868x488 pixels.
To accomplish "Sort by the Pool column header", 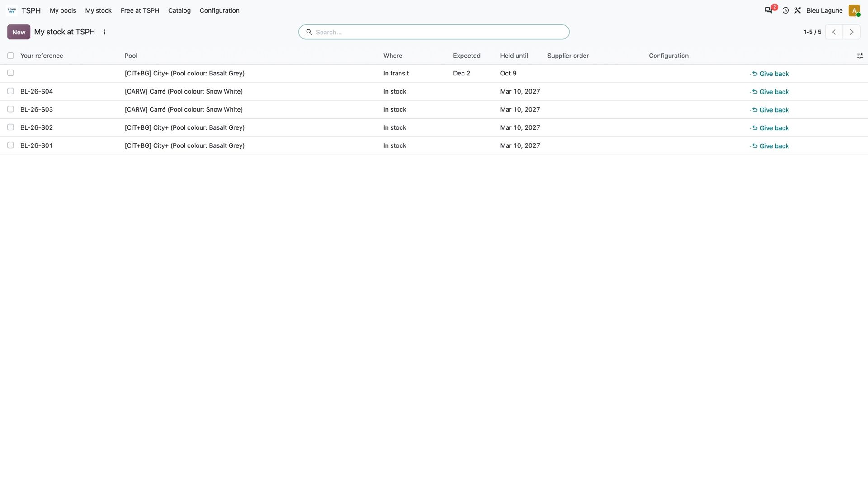I will (x=131, y=56).
